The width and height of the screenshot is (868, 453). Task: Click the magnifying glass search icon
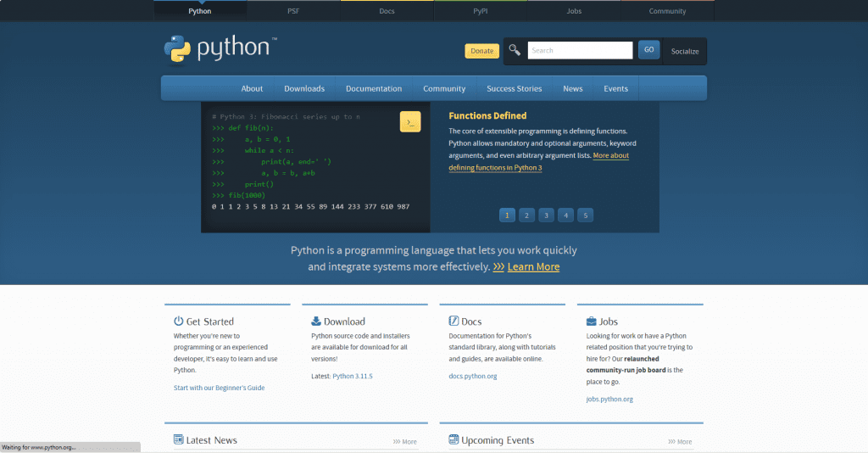515,50
